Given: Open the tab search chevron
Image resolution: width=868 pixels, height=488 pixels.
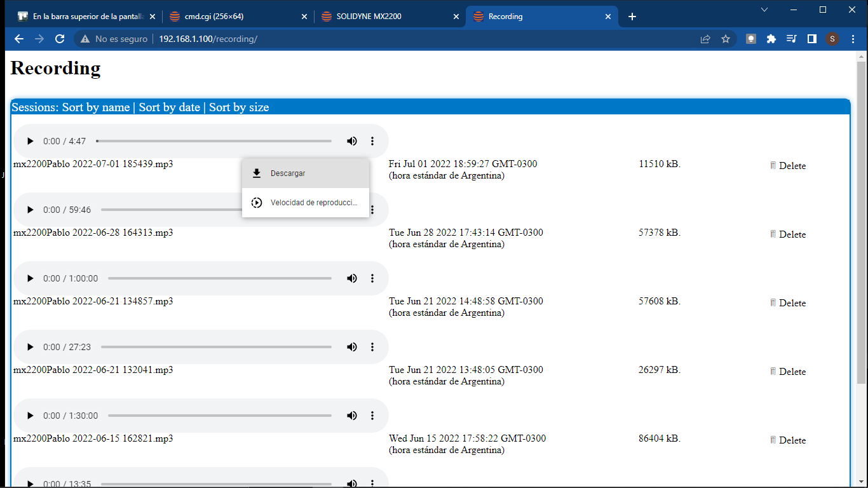Looking at the screenshot, I should [764, 10].
